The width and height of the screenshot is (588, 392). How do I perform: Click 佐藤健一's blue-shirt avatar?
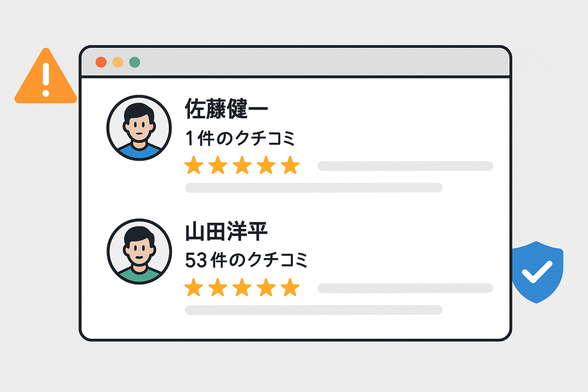(139, 128)
